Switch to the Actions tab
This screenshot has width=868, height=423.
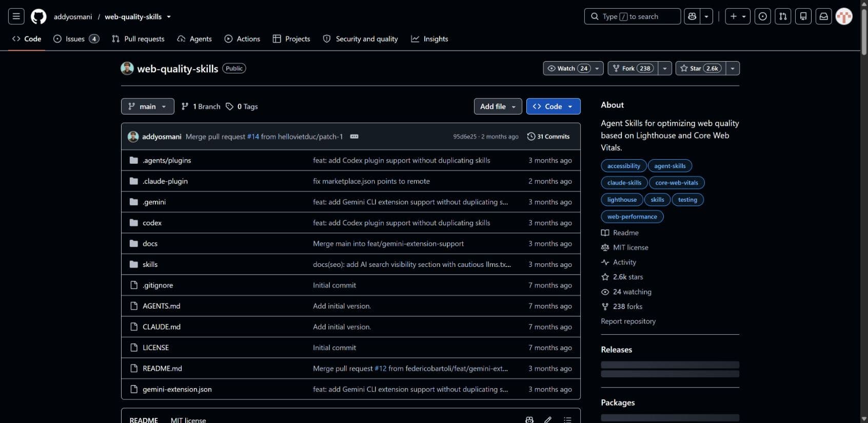[x=242, y=39]
